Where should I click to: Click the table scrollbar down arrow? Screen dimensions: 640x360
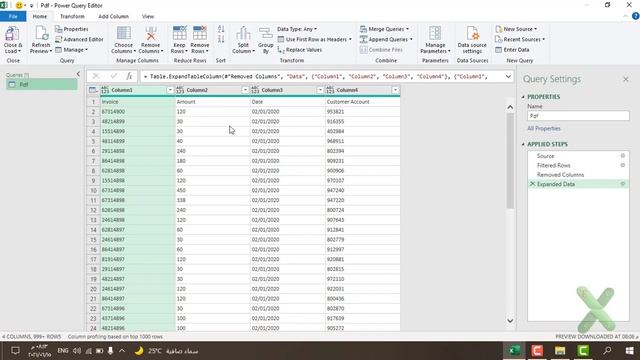tap(510, 321)
